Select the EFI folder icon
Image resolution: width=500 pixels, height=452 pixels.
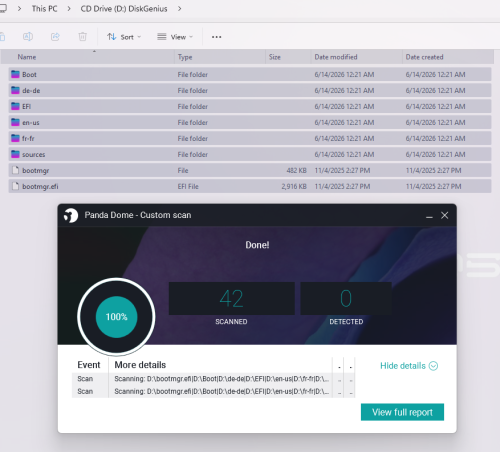(x=15, y=106)
